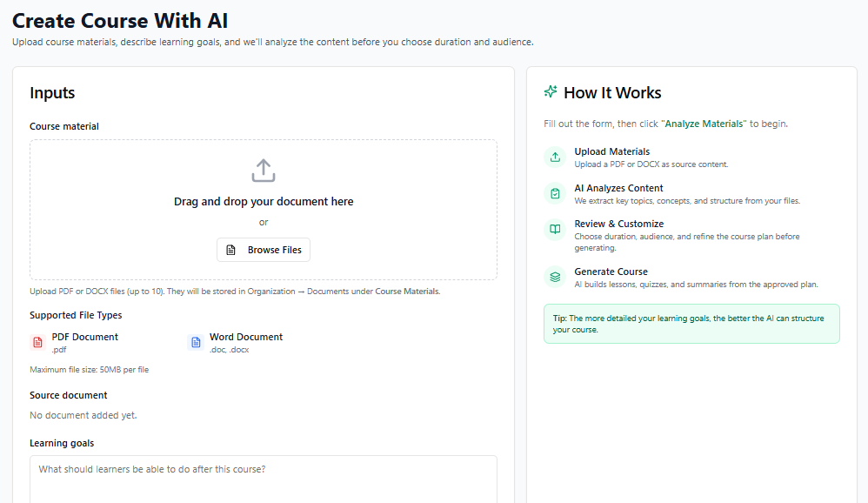Viewport: 868px width, 503px height.
Task: Click the "Supported File Types" label
Action: (76, 315)
